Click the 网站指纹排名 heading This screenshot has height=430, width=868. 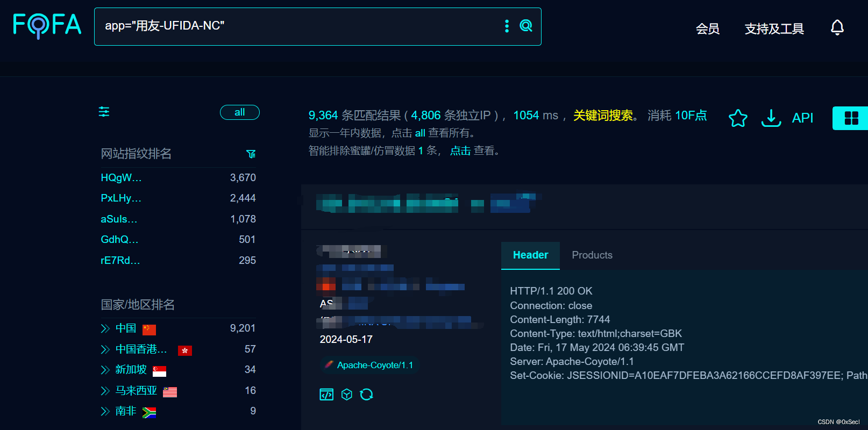(x=136, y=154)
